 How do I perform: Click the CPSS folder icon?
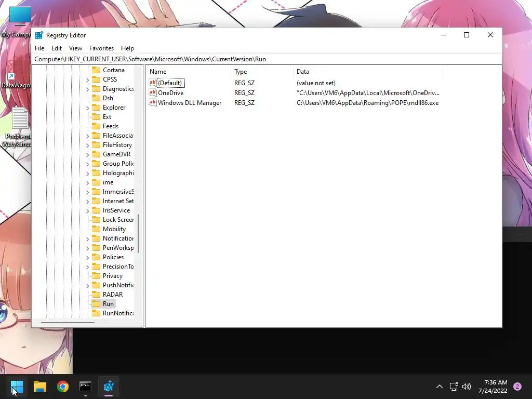[96, 79]
